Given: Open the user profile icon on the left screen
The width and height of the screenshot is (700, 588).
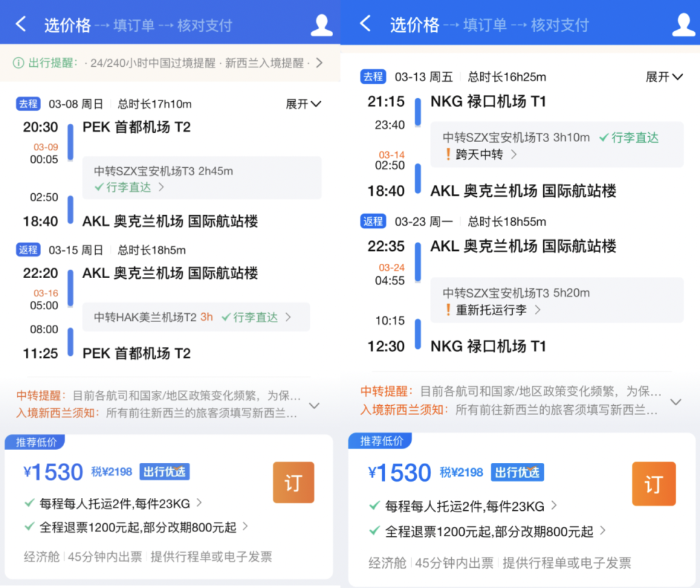Looking at the screenshot, I should 321,22.
